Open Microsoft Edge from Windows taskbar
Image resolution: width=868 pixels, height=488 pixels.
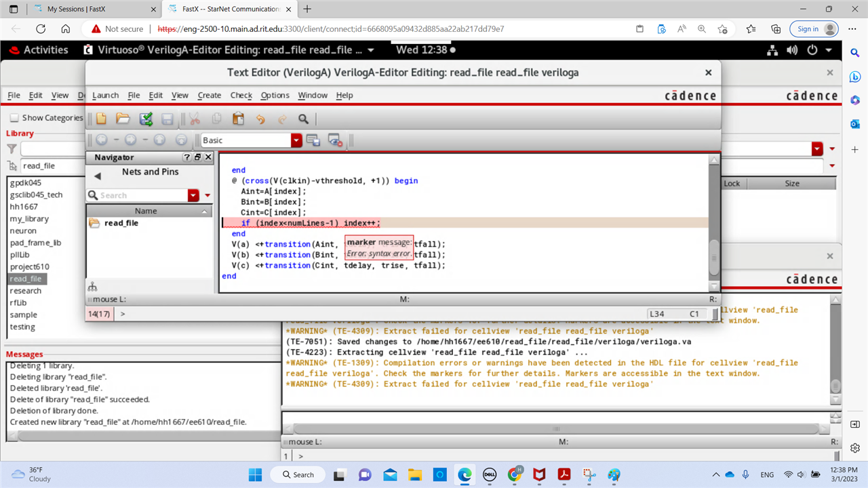pyautogui.click(x=465, y=474)
